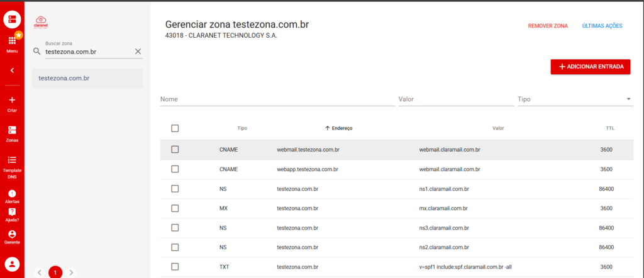Go to page 1 in the pagination

coord(55,272)
